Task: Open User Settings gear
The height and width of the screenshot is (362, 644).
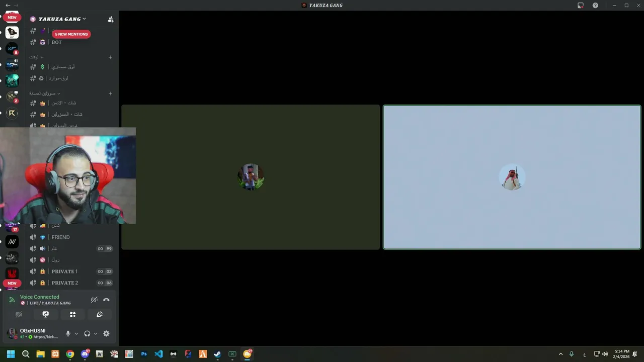Action: pyautogui.click(x=106, y=333)
